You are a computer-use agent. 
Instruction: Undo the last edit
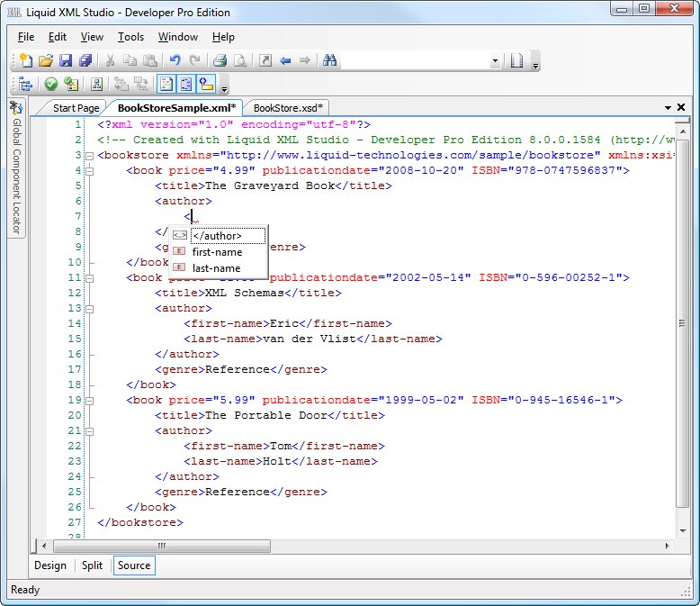(175, 60)
